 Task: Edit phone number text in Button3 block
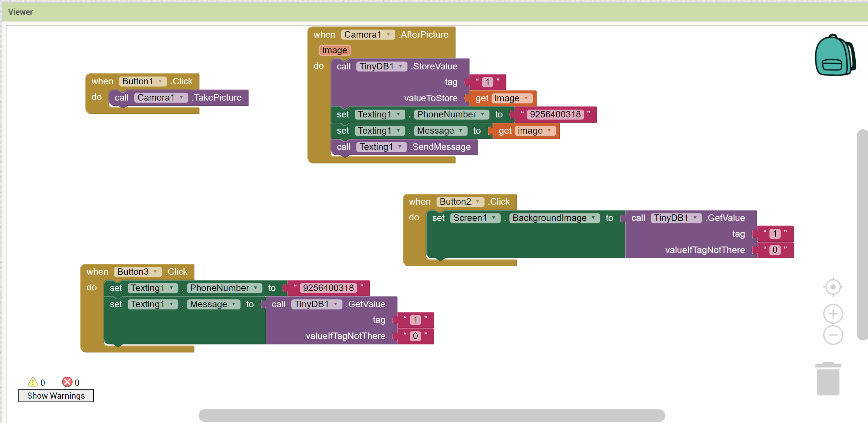[328, 288]
